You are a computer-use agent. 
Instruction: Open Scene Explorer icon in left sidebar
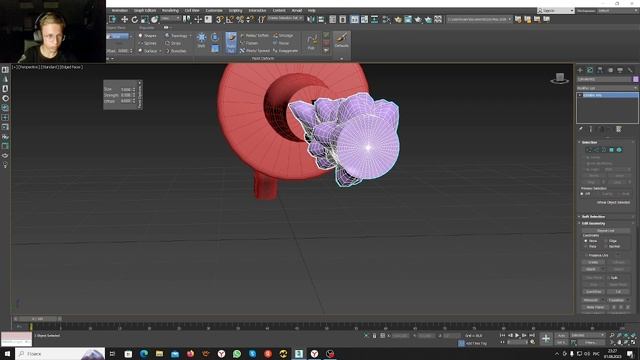[x=5, y=70]
